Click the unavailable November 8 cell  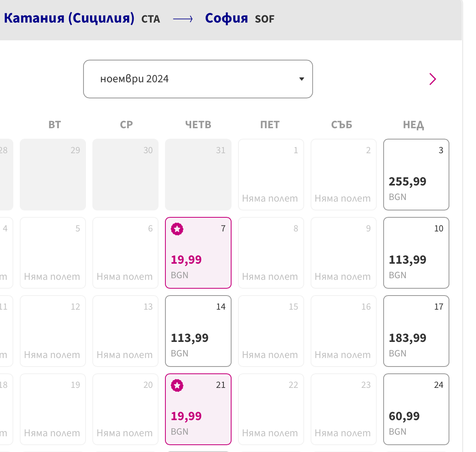tap(271, 253)
